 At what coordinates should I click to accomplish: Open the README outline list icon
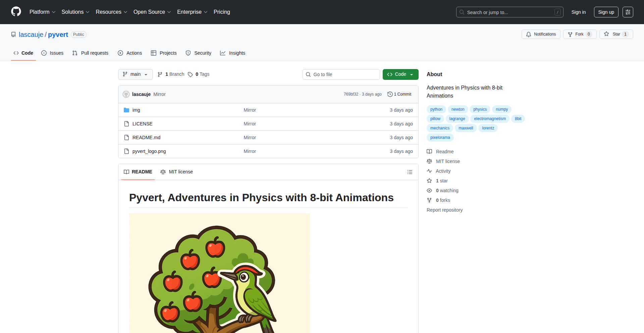tap(410, 172)
